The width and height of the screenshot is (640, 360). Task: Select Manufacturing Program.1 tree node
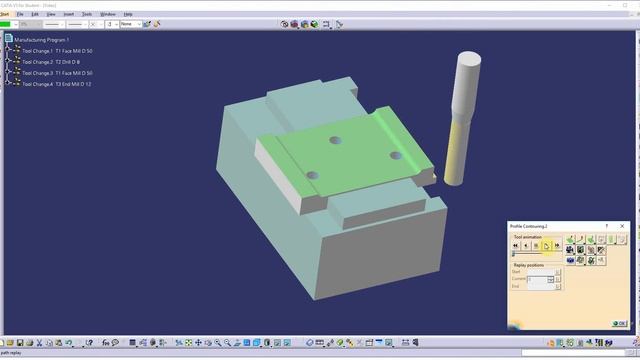[42, 40]
